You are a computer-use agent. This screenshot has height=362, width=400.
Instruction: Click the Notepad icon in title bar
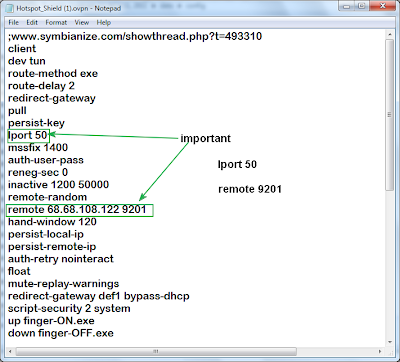pos(9,8)
